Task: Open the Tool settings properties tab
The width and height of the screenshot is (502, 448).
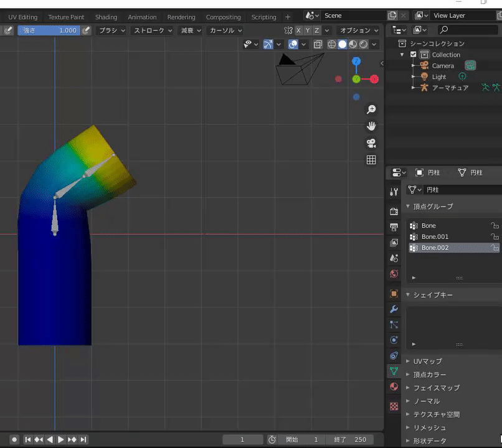Action: coord(394,192)
